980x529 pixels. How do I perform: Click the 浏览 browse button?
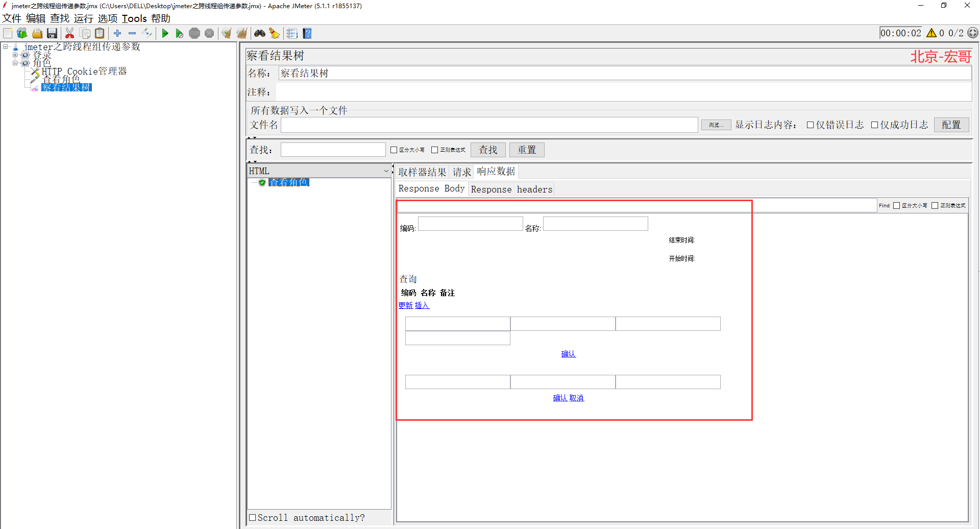[716, 125]
